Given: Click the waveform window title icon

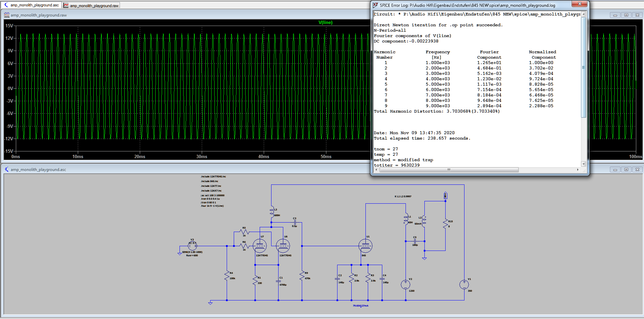Looking at the screenshot, I should [x=7, y=15].
